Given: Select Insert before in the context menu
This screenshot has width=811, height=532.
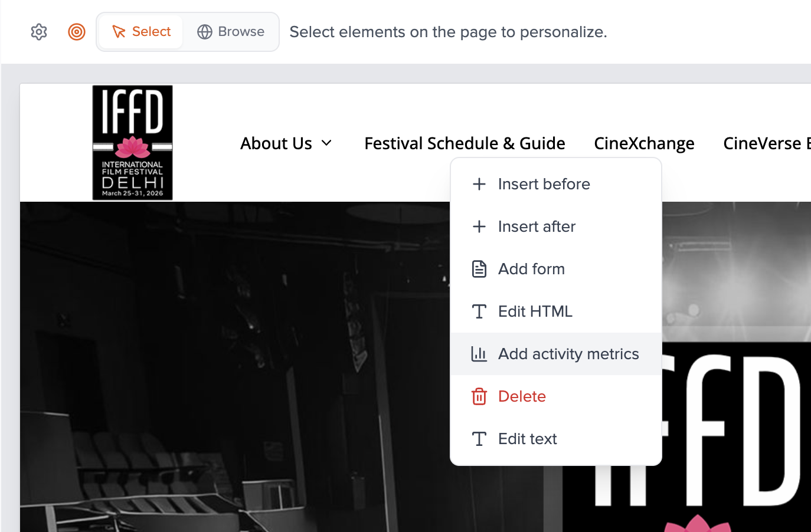Looking at the screenshot, I should point(544,184).
